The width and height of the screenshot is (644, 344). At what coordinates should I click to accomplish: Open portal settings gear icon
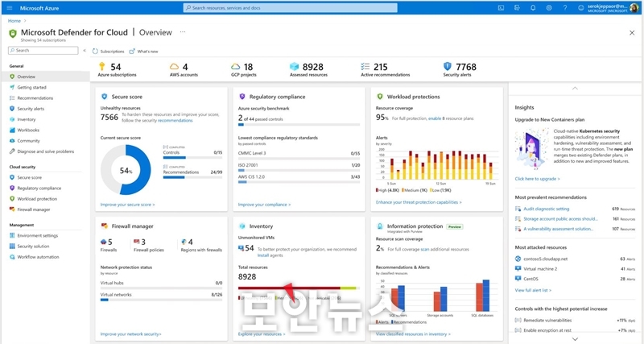[x=549, y=8]
